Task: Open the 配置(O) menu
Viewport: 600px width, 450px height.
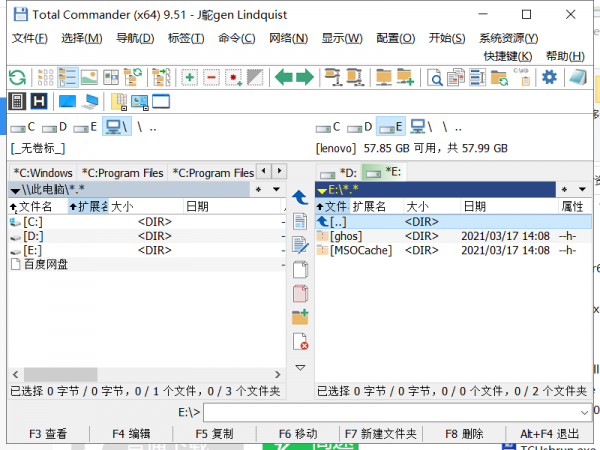Action: [x=396, y=38]
